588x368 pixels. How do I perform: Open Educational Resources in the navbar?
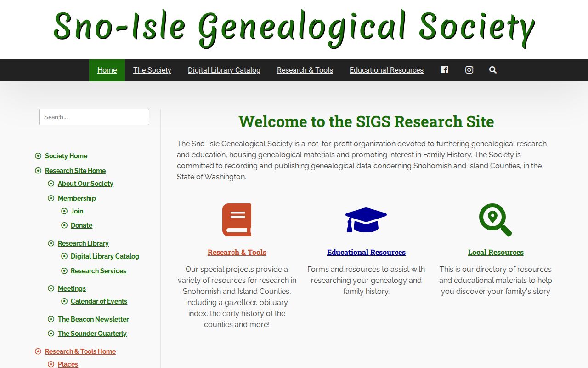tap(386, 70)
